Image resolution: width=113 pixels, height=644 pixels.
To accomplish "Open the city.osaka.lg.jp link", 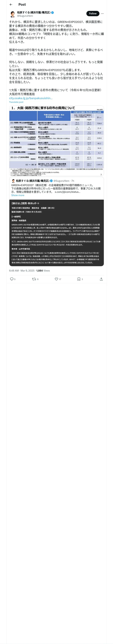I will coord(31,98).
